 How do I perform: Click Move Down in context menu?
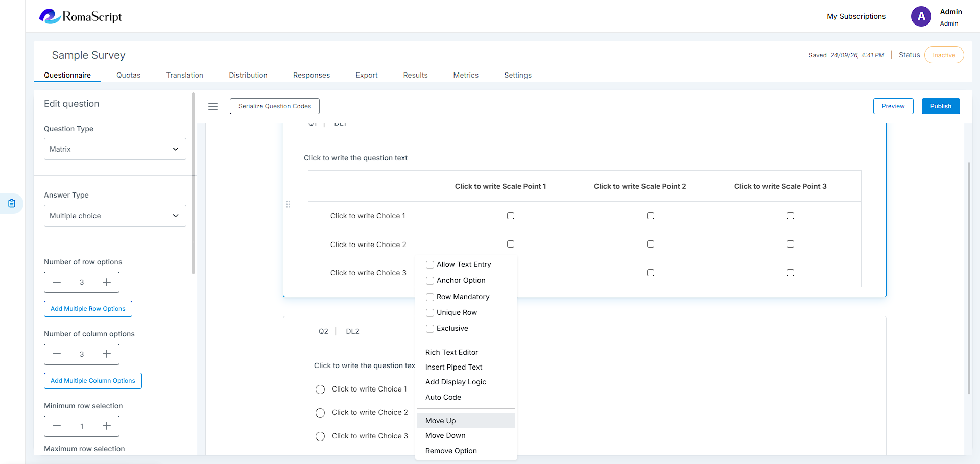click(466, 435)
